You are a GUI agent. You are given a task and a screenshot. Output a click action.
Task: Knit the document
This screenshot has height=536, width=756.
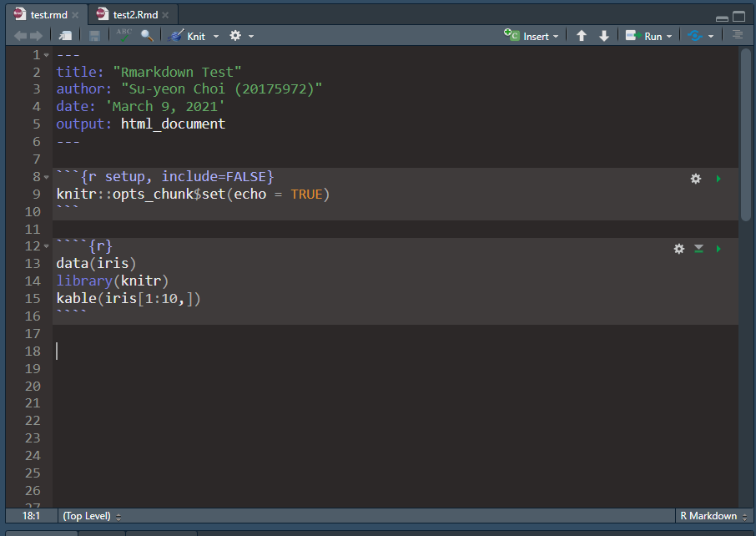(187, 36)
